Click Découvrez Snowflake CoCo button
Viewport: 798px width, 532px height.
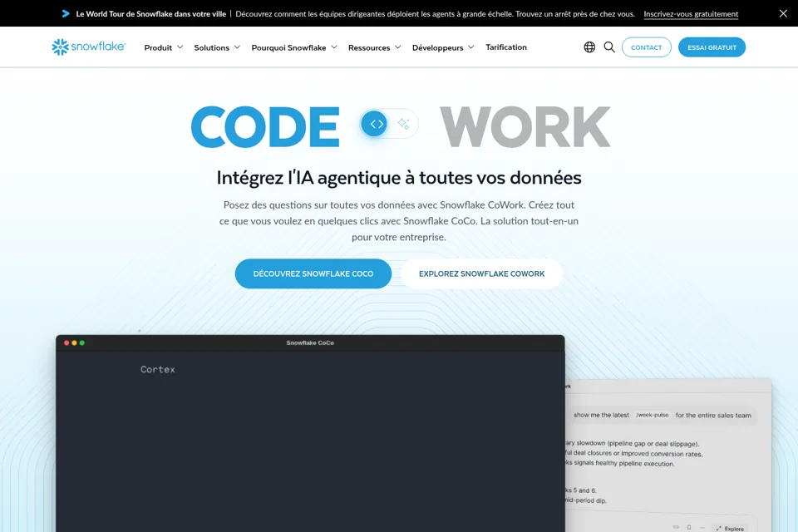pyautogui.click(x=313, y=273)
